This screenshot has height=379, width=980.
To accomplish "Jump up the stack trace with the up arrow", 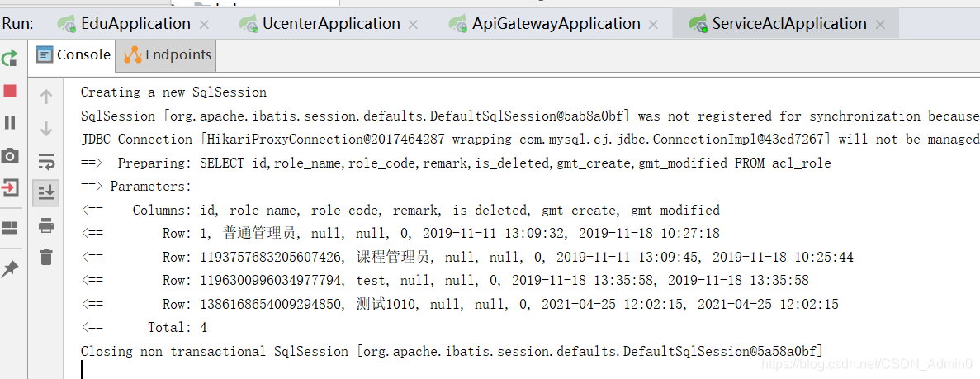I will [x=46, y=97].
